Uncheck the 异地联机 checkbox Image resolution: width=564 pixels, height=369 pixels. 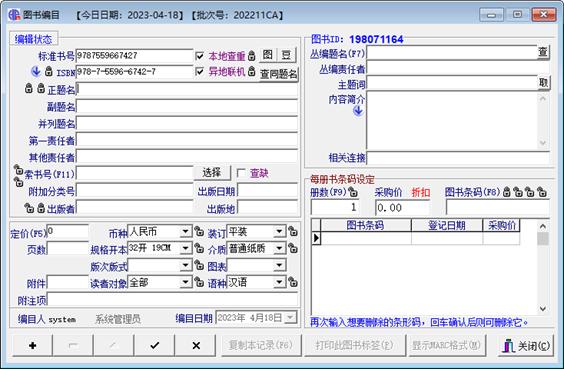(200, 71)
